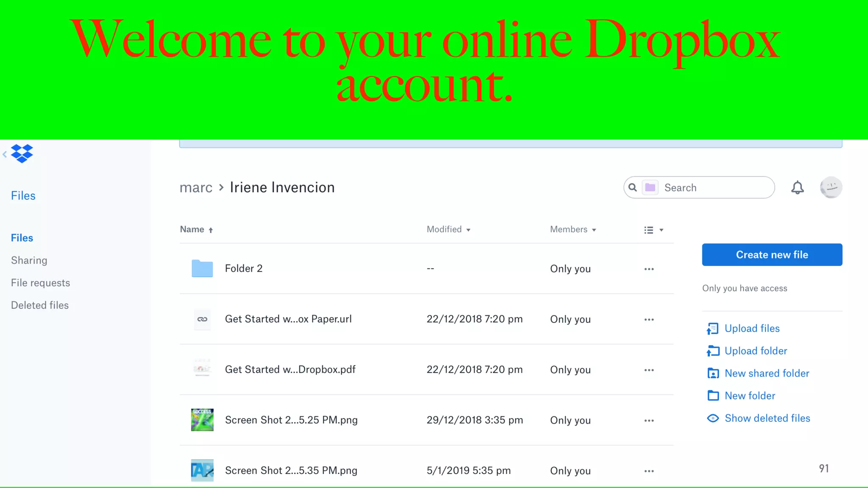Open Deleted files in the sidebar
This screenshot has width=868, height=488.
pos(39,305)
